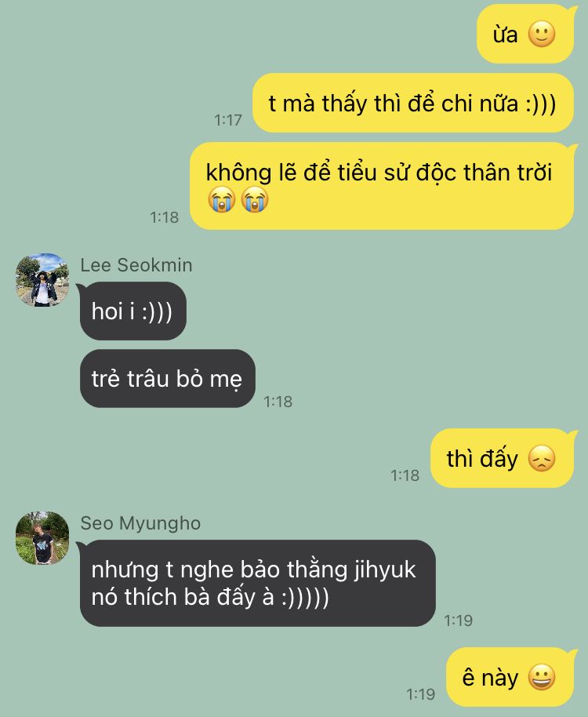Tap the first crying emoji
The height and width of the screenshot is (717, 588).
[x=222, y=200]
